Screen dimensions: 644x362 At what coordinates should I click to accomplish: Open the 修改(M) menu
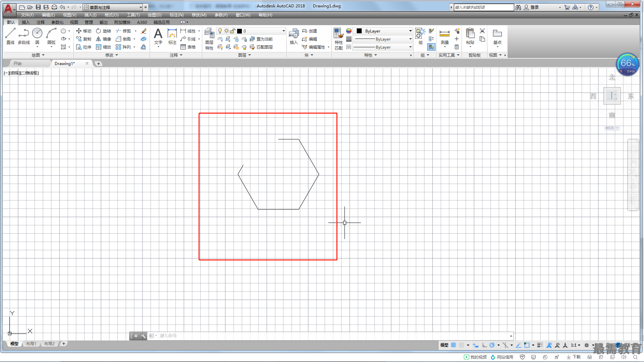[199, 15]
